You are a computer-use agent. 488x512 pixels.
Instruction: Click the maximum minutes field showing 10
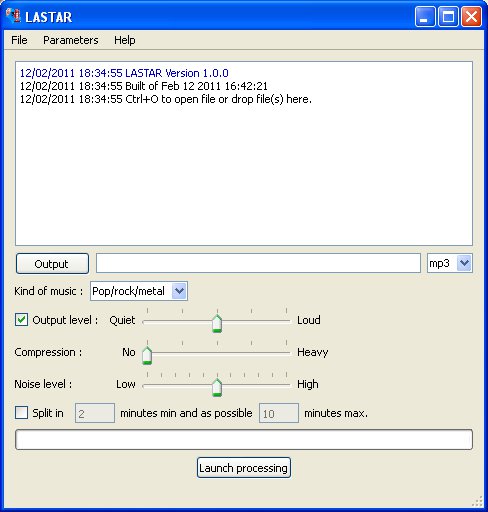(x=279, y=413)
